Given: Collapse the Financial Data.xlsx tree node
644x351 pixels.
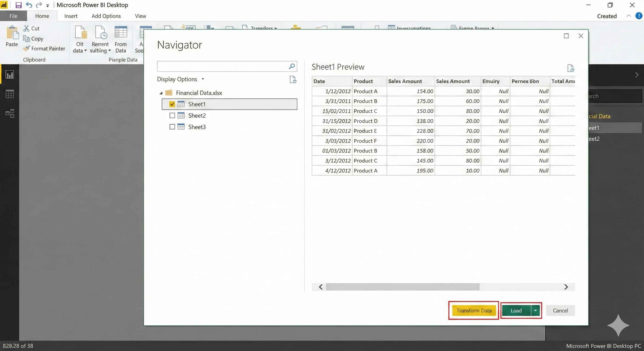Looking at the screenshot, I should point(161,93).
